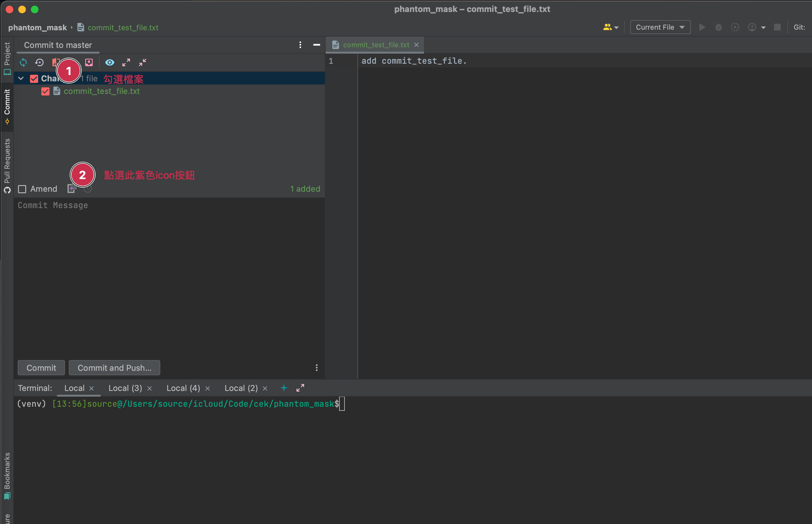This screenshot has width=812, height=524.
Task: Toggle the eye Preview Diff icon
Action: tap(110, 63)
